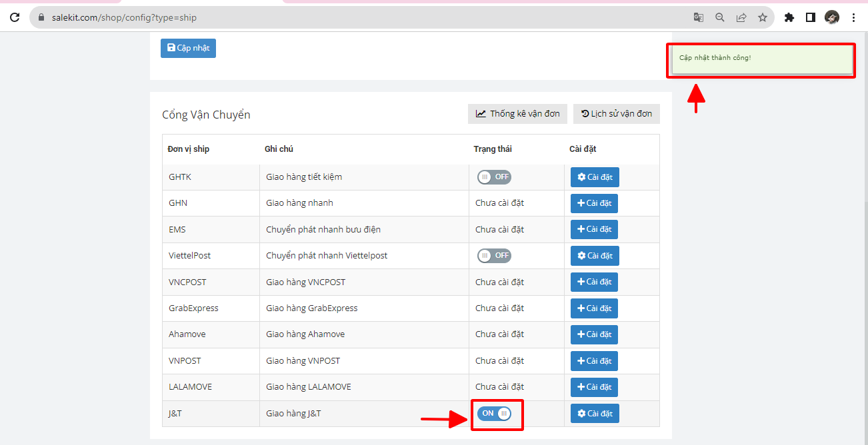Switch off the J&T shipping toggle
Viewport: 868px width, 445px height.
tap(494, 414)
